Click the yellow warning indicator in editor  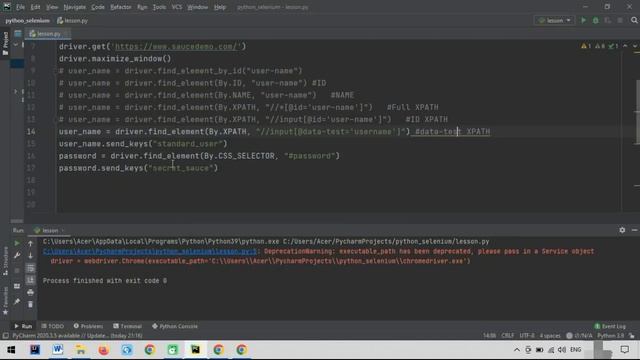(x=586, y=46)
